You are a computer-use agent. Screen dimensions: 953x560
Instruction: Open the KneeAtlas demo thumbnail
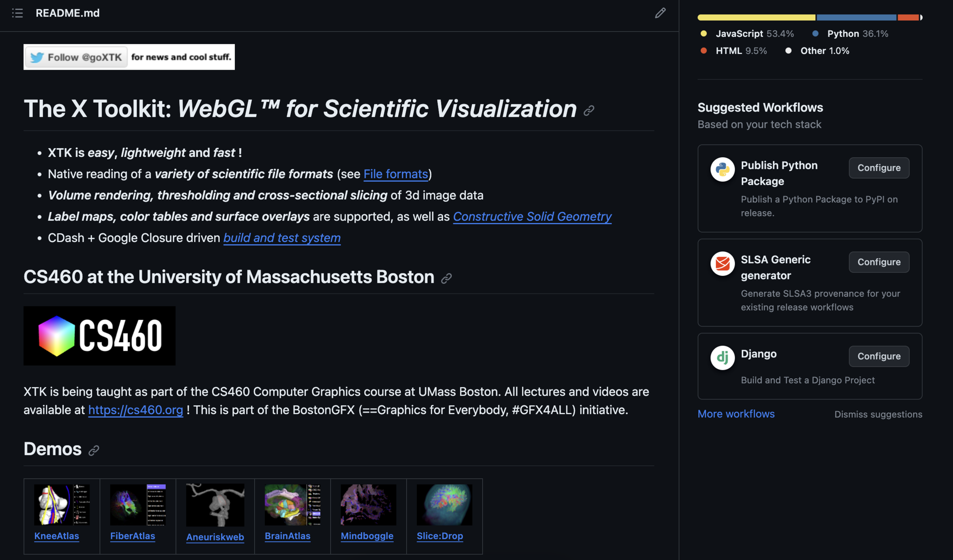61,504
